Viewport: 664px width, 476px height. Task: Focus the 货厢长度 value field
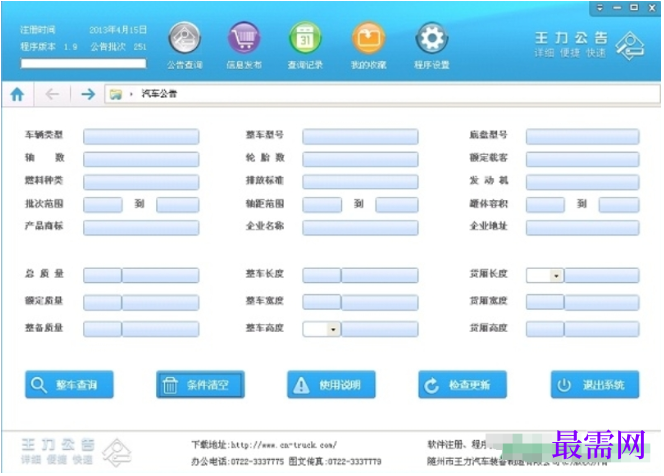click(602, 275)
